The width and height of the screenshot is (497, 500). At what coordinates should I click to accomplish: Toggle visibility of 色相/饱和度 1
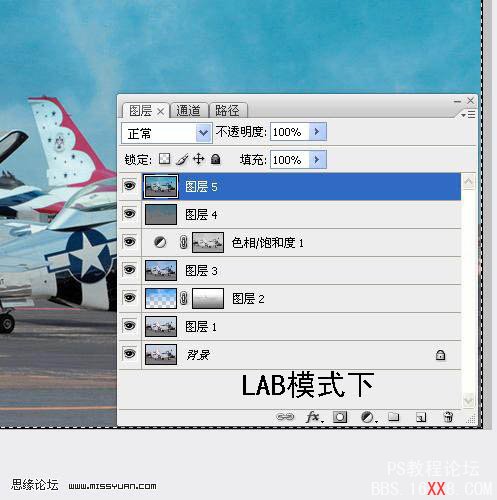tap(130, 242)
